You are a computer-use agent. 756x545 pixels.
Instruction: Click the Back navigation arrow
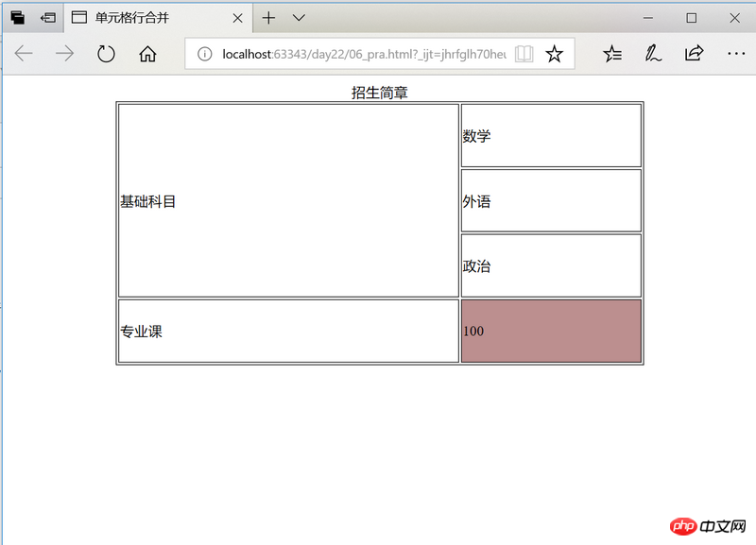pyautogui.click(x=24, y=54)
